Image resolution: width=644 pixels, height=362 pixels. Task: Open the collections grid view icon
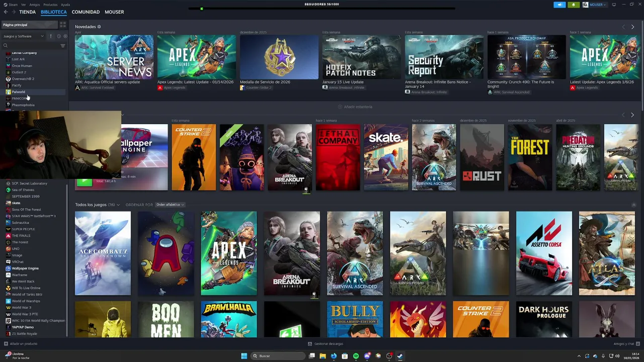[63, 25]
